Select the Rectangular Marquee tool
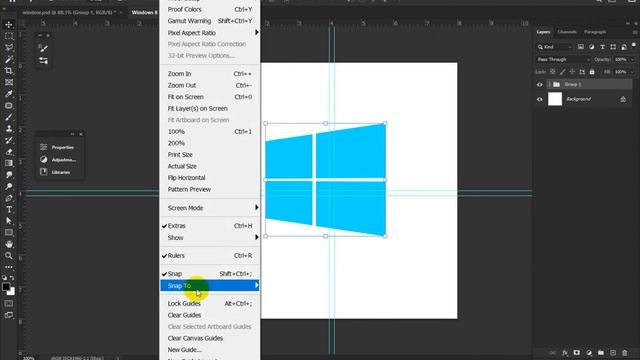Screen dimensions: 640x360 click(x=9, y=36)
